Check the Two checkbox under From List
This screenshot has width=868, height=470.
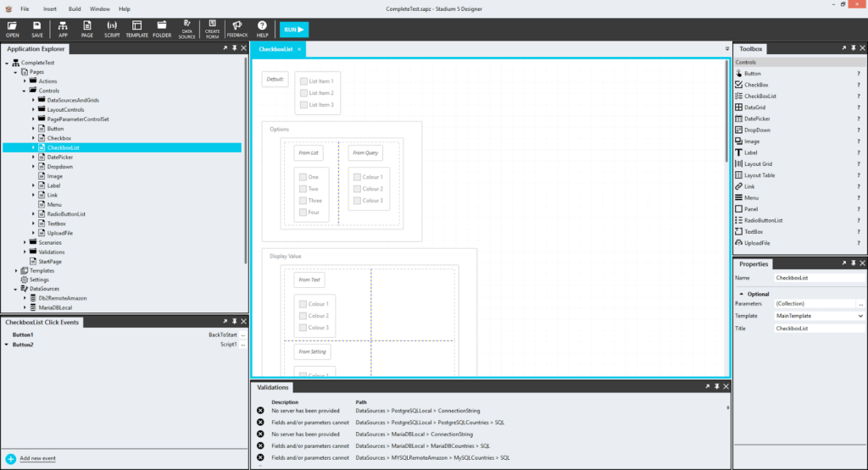click(x=303, y=189)
